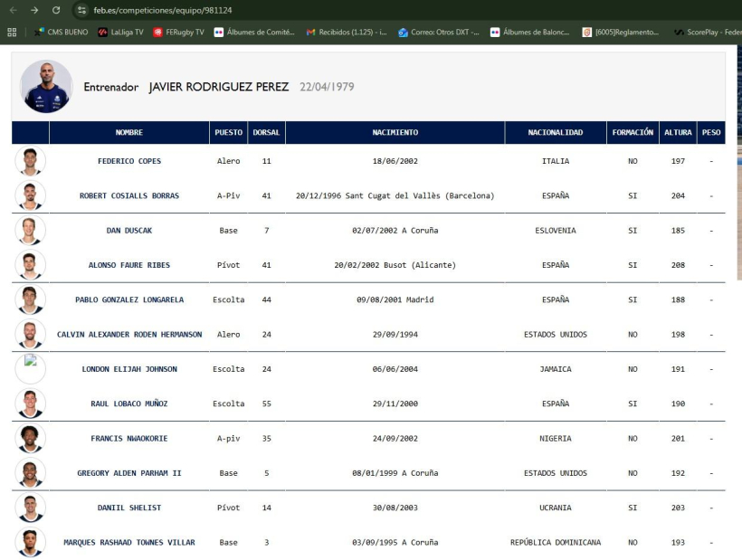
Task: Open FEDERICO COPES player link
Action: [129, 161]
